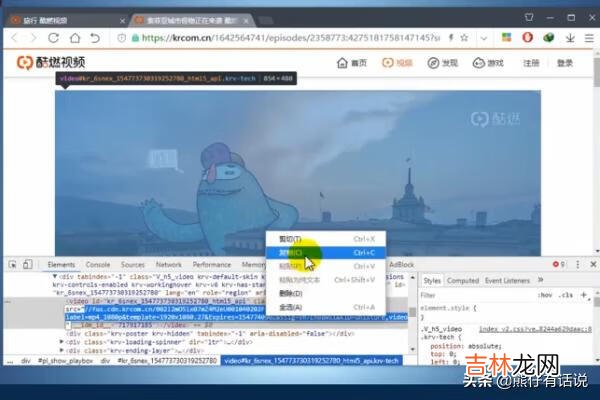Focus the Styles Filter input field

coord(470,295)
